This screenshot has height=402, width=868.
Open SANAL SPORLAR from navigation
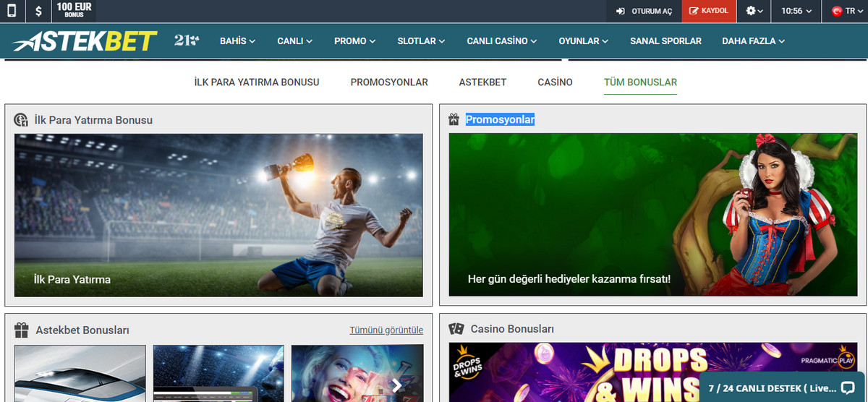coord(665,41)
